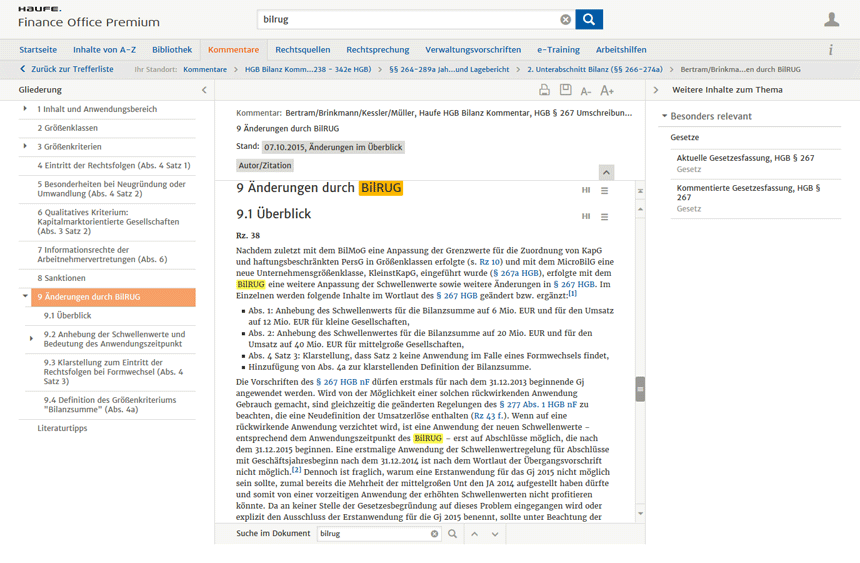Collapse the Gliederung sidebar panel
The height and width of the screenshot is (563, 860).
click(204, 90)
